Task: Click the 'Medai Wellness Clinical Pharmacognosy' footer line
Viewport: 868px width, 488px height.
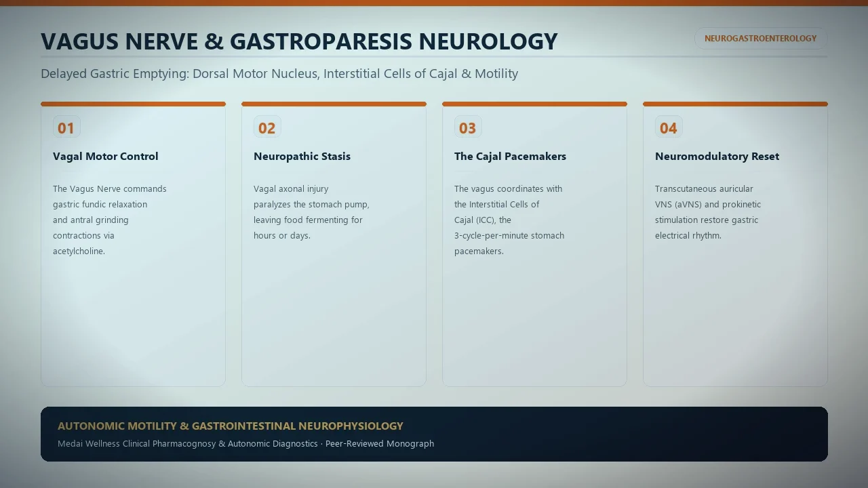Action: [245, 444]
